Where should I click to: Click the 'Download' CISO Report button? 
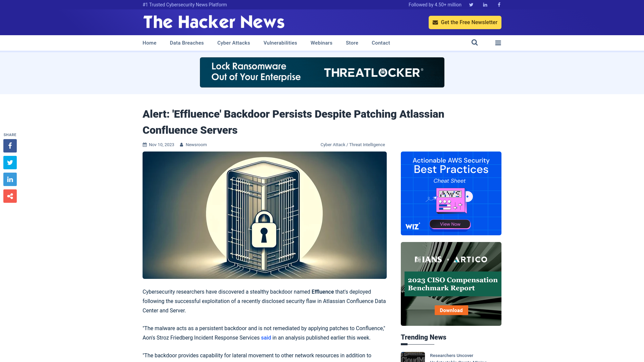[451, 310]
